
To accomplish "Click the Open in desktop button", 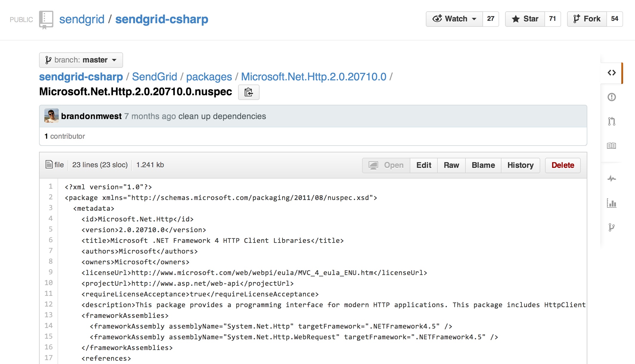I will [386, 165].
